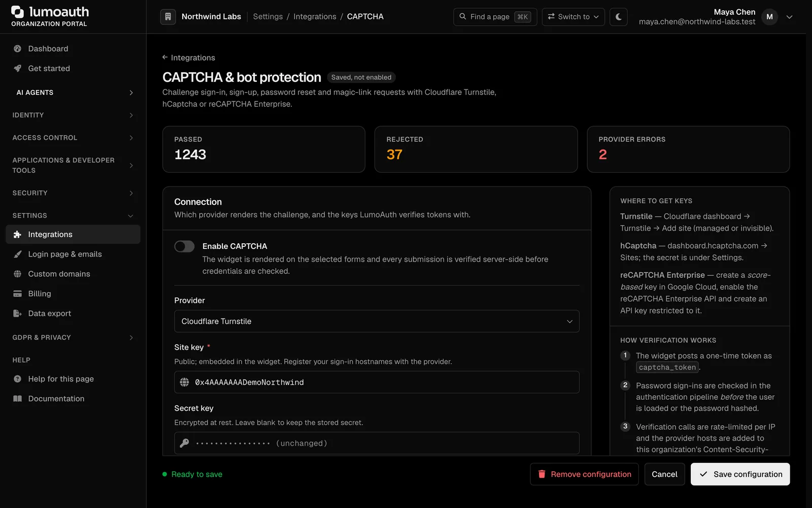
Task: Expand the IDENTITY section
Action: 73,115
